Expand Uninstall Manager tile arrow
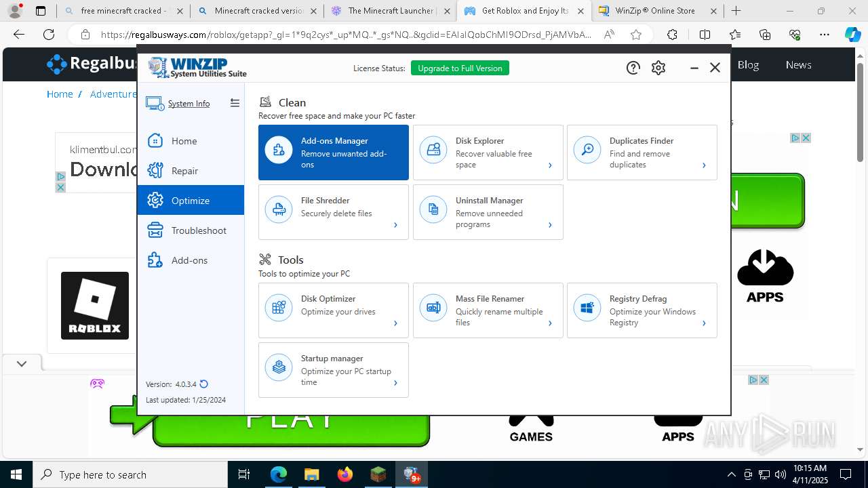Screen dimensions: 868x488 550,225
